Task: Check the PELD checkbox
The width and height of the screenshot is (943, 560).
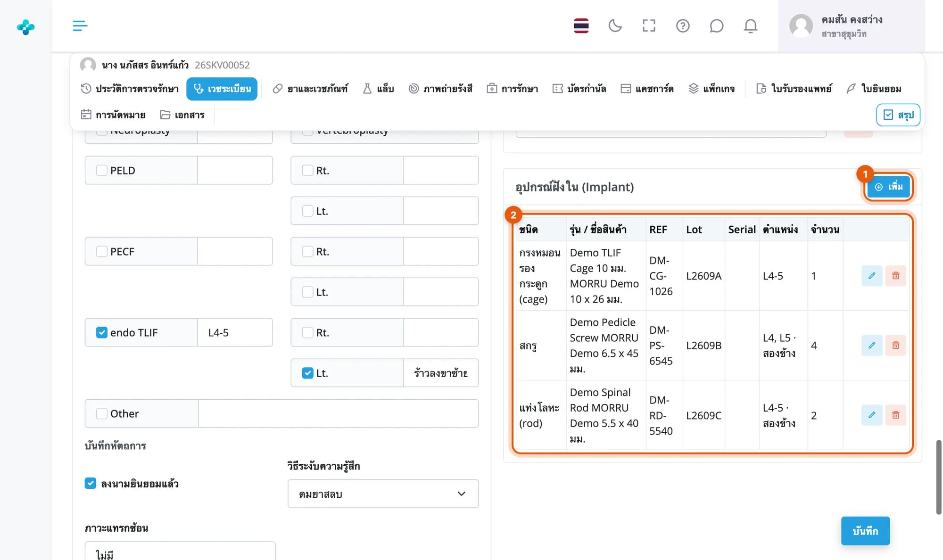Action: click(x=102, y=170)
